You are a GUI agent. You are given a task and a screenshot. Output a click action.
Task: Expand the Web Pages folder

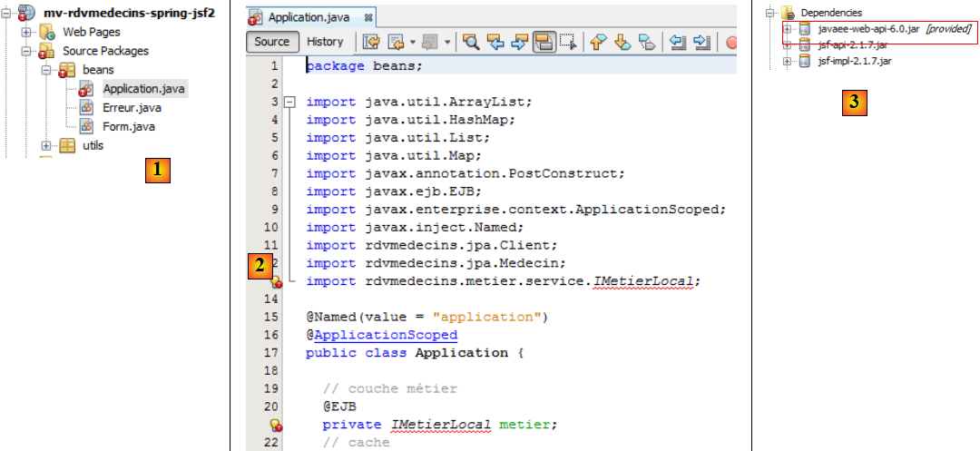(x=26, y=33)
